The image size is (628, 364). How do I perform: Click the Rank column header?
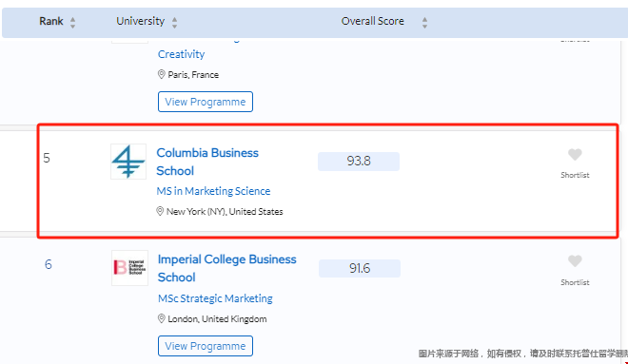click(x=50, y=21)
